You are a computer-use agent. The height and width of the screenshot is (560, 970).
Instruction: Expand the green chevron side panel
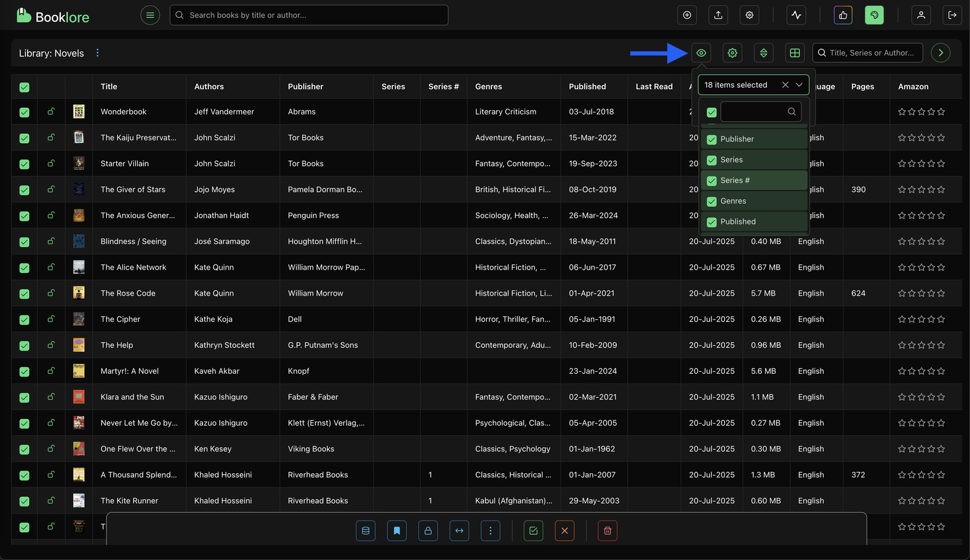coord(940,53)
